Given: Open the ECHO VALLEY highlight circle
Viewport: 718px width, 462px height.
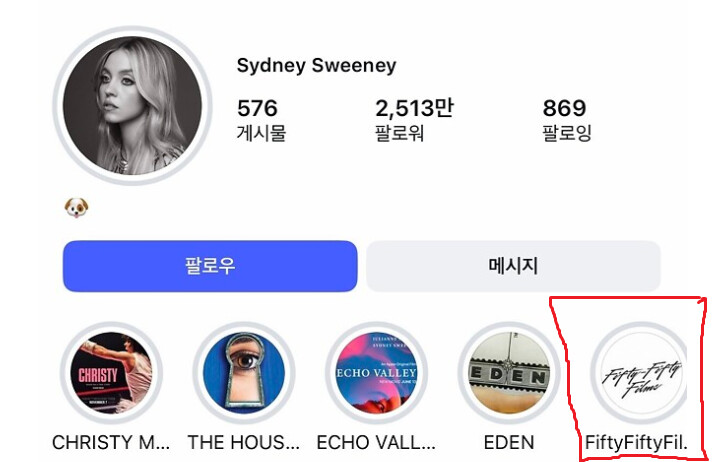Looking at the screenshot, I should (x=376, y=373).
